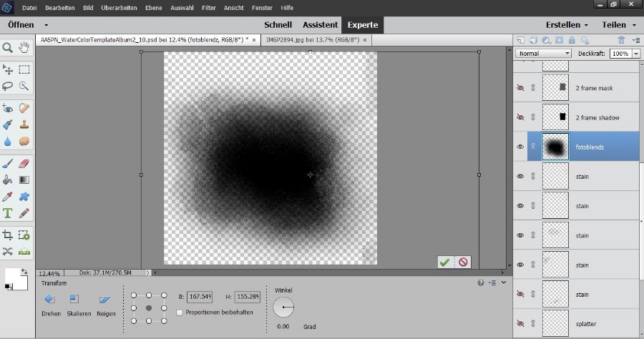Open the Normal blend mode dropdown
Screen dimensions: 644x339
544,54
